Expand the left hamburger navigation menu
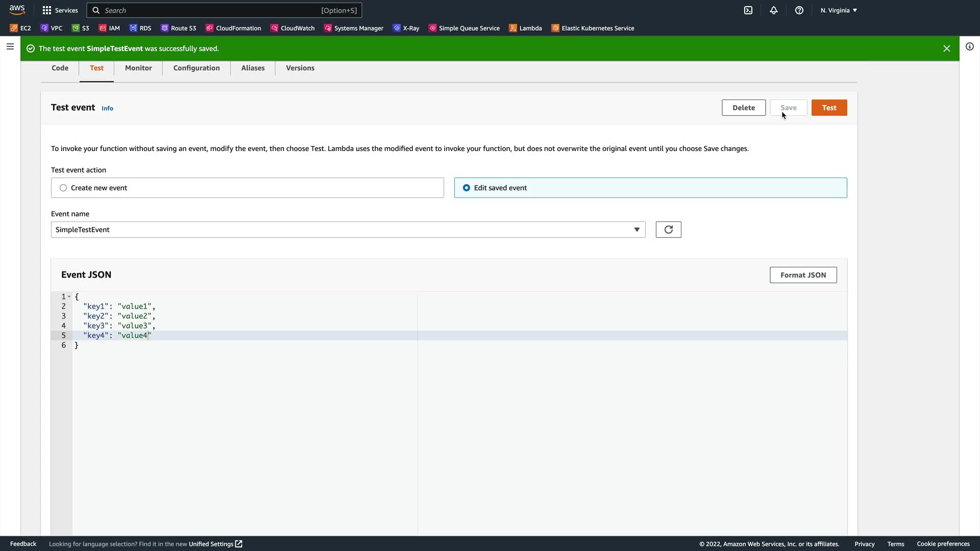Viewport: 980px width, 551px height. (10, 46)
